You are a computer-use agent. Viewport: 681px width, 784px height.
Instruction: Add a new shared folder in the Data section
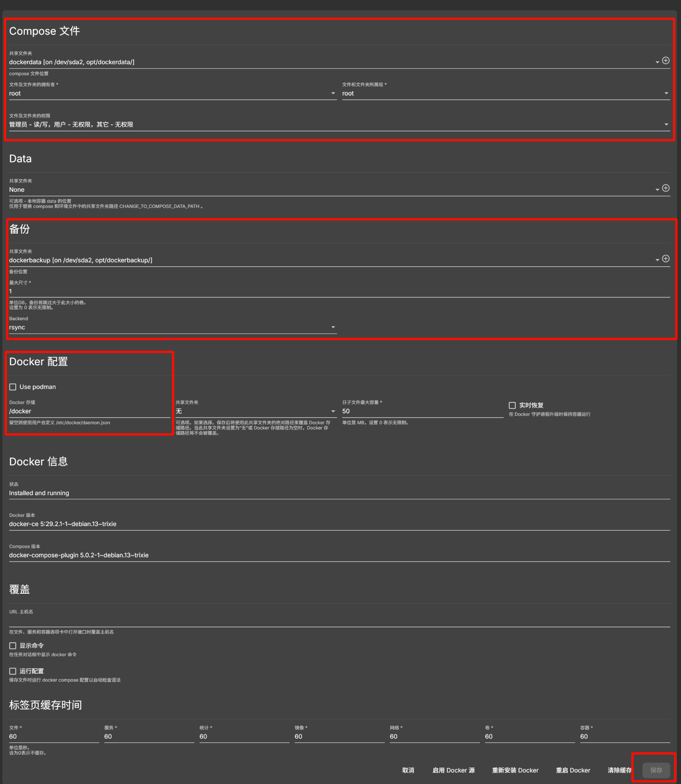click(666, 188)
